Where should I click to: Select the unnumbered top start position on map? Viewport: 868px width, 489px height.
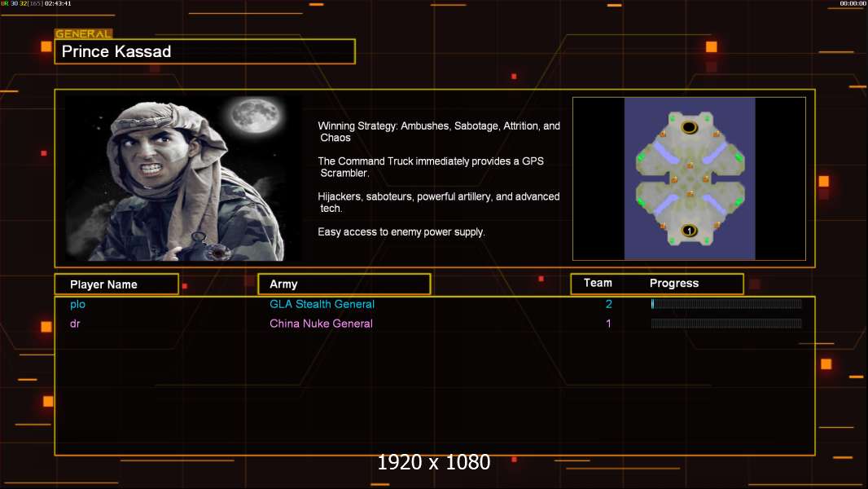[x=689, y=127]
